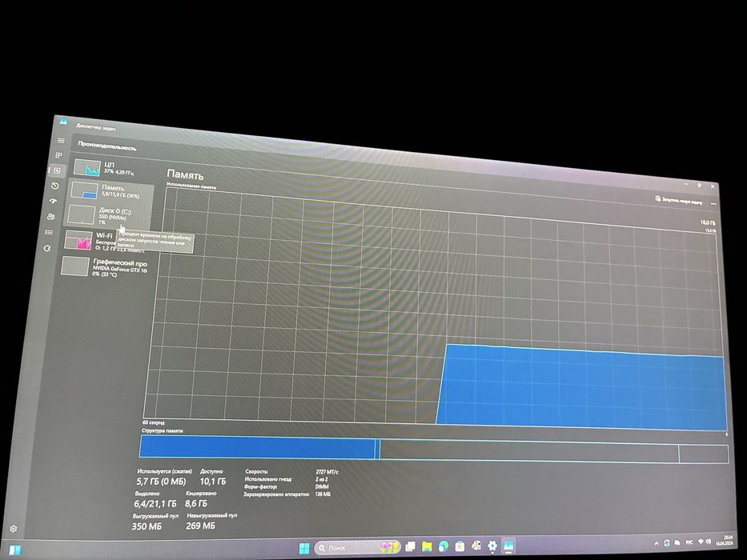
Task: Click the 16,0 ГБ total memory label
Action: pyautogui.click(x=708, y=223)
